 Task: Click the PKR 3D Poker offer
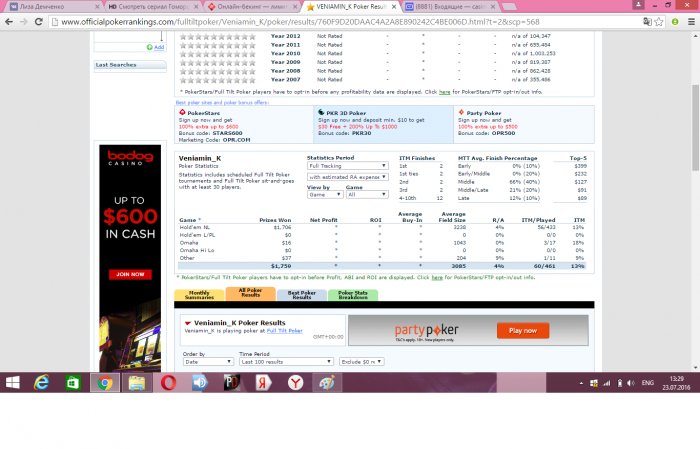(383, 123)
